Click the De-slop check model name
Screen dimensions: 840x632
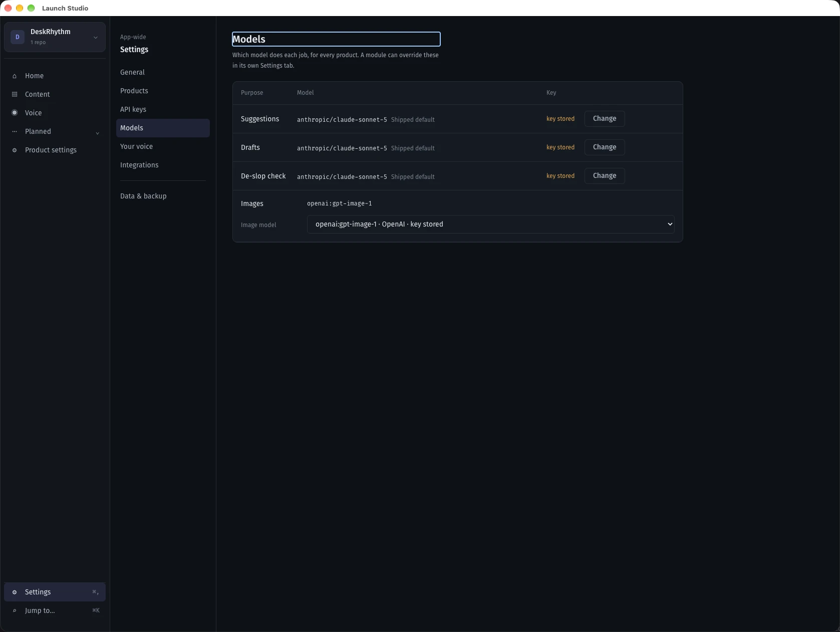[342, 177]
